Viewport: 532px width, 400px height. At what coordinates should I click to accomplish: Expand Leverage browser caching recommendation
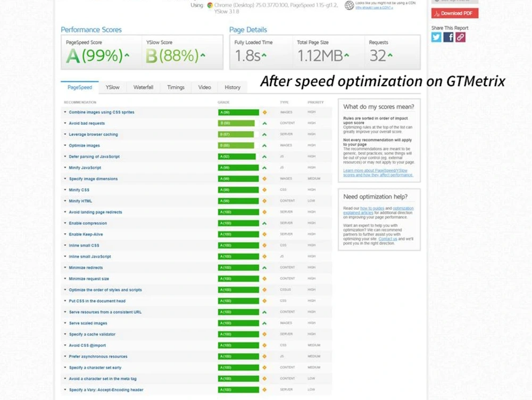point(93,135)
